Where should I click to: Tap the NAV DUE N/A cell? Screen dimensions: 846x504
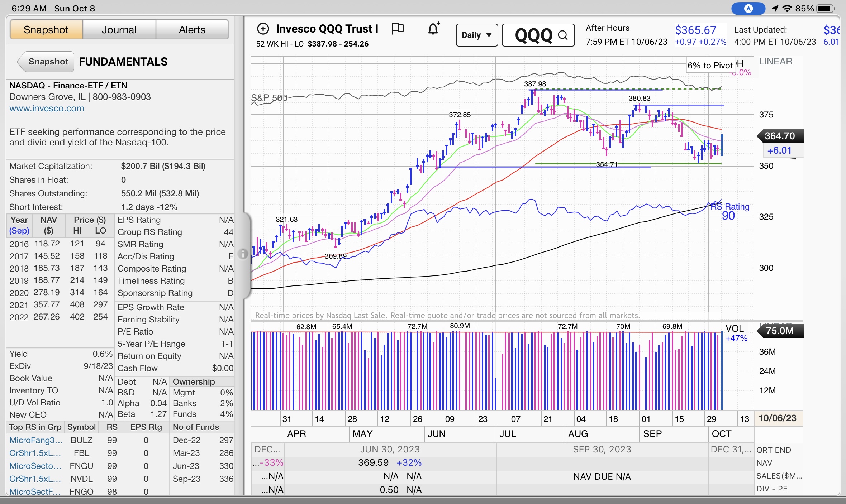(602, 476)
